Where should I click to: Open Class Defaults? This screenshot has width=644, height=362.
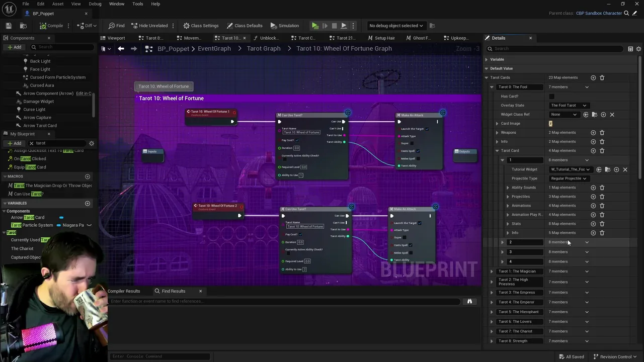click(x=245, y=26)
